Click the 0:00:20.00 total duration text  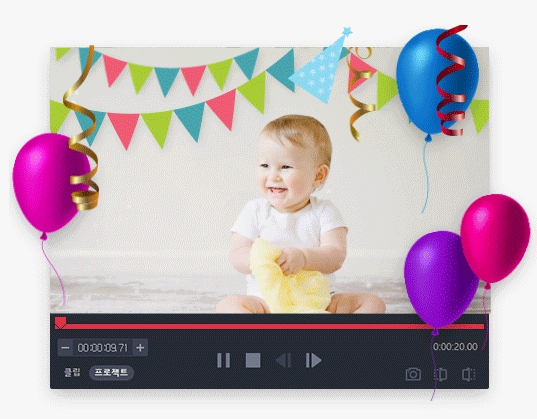coord(455,347)
